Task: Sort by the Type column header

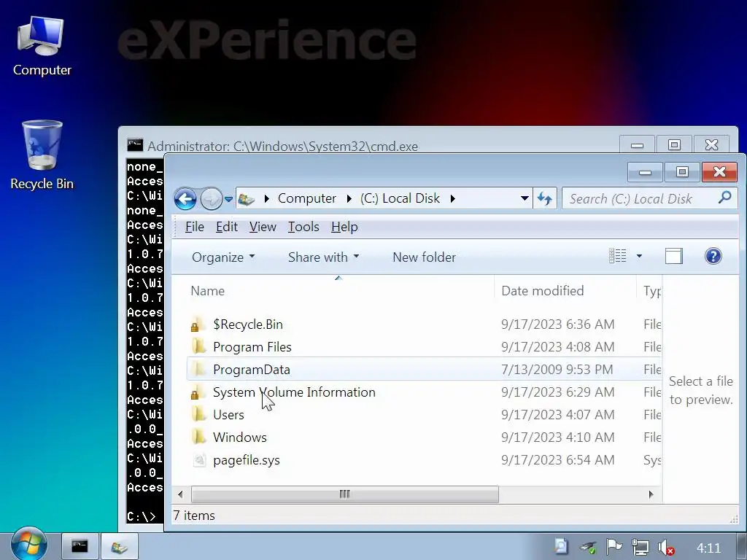Action: click(x=649, y=290)
